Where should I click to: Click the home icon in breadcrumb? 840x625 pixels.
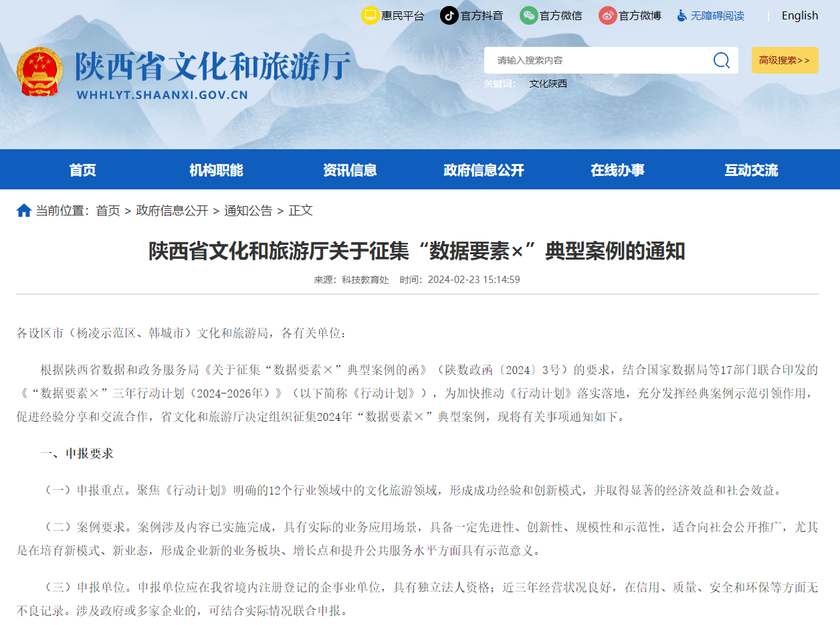[x=24, y=211]
